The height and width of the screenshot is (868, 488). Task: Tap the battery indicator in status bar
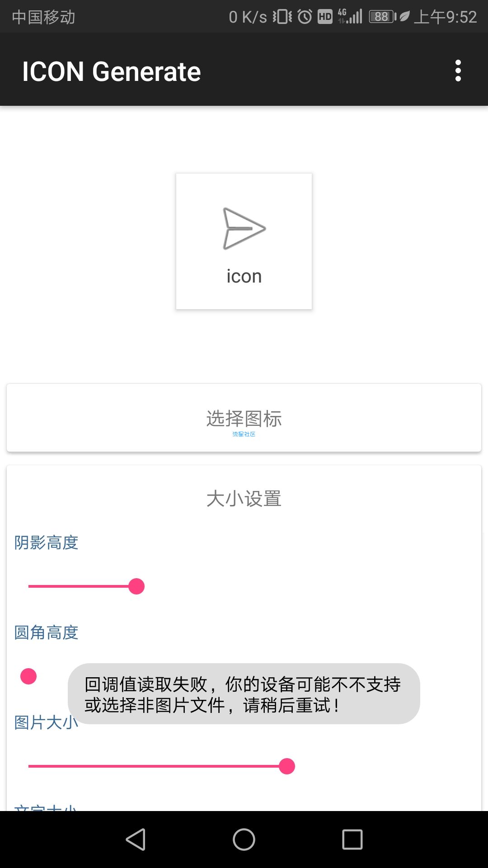coord(383,17)
